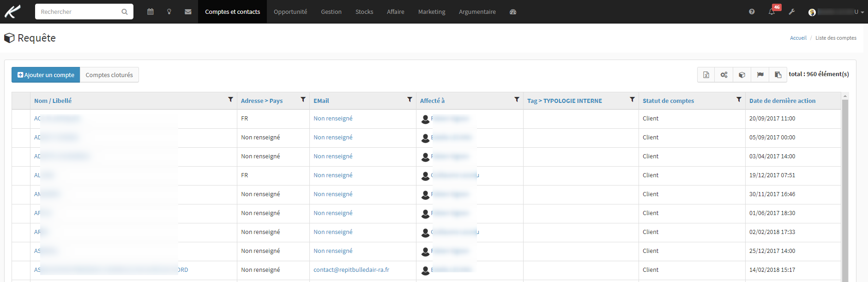The width and height of the screenshot is (868, 282).
Task: Filter the Affecté à column
Action: [x=517, y=100]
